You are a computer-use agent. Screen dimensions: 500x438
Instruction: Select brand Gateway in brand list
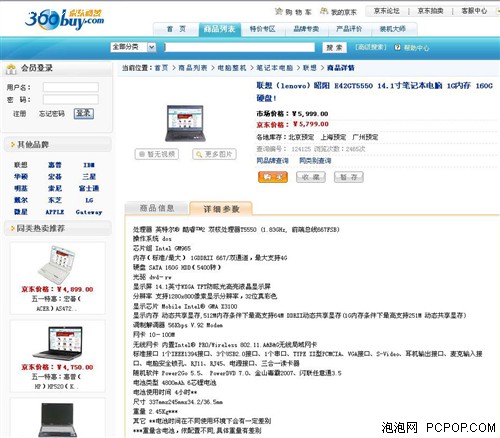(89, 212)
